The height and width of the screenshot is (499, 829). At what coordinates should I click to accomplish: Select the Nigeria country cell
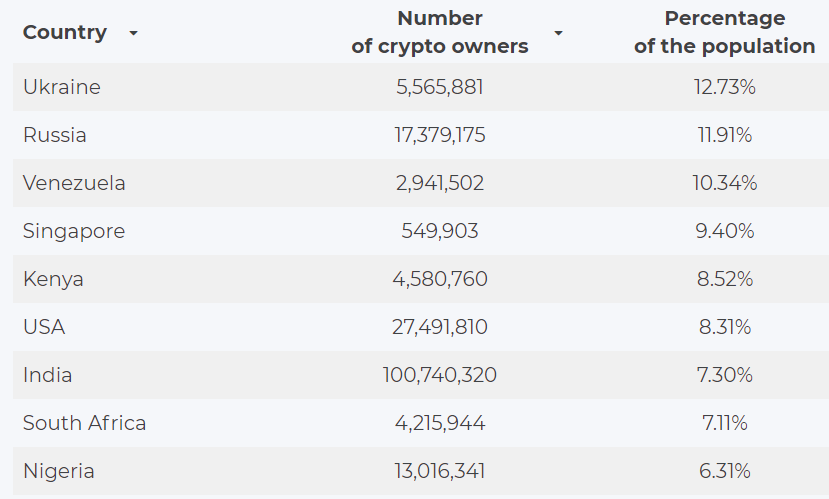pyautogui.click(x=59, y=471)
